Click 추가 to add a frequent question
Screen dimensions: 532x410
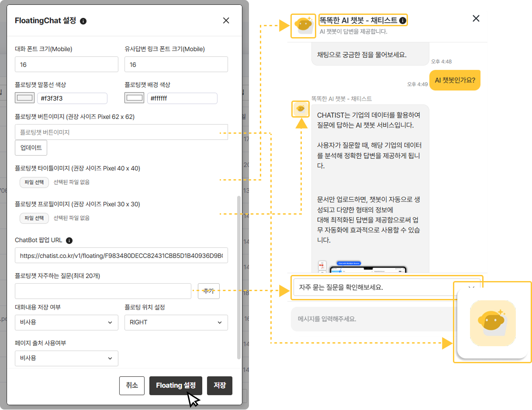coord(209,291)
